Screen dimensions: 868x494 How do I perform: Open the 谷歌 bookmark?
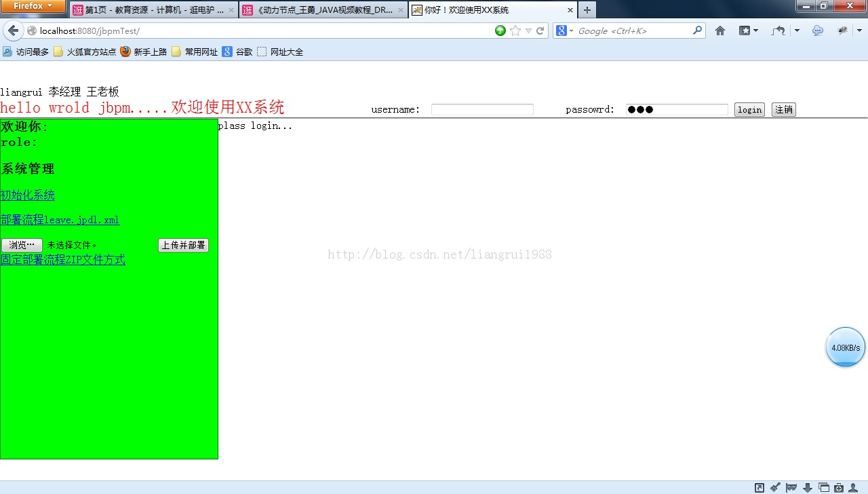(237, 52)
